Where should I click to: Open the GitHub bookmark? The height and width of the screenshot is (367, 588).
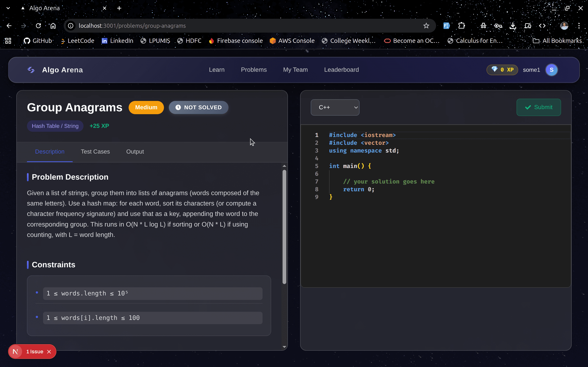(x=38, y=41)
